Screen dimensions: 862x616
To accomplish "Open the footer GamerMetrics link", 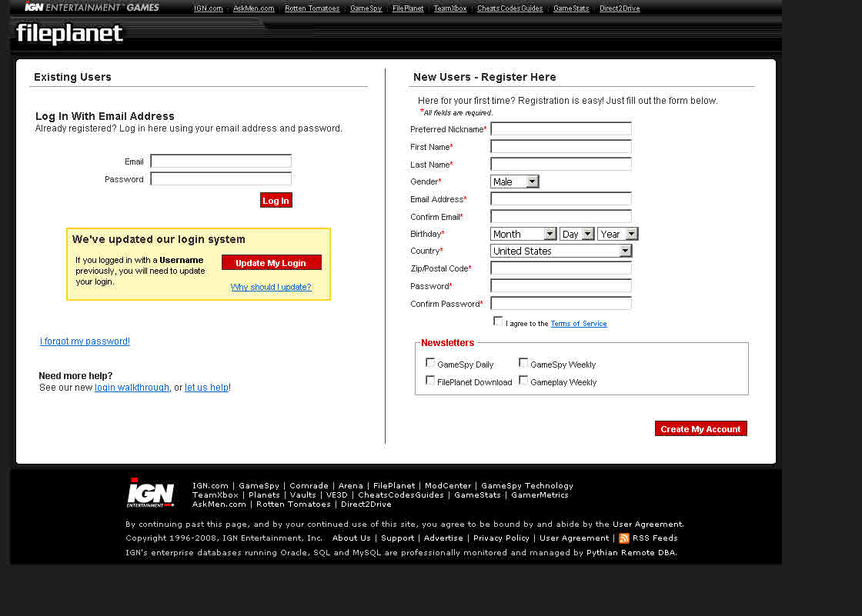I will (x=540, y=495).
